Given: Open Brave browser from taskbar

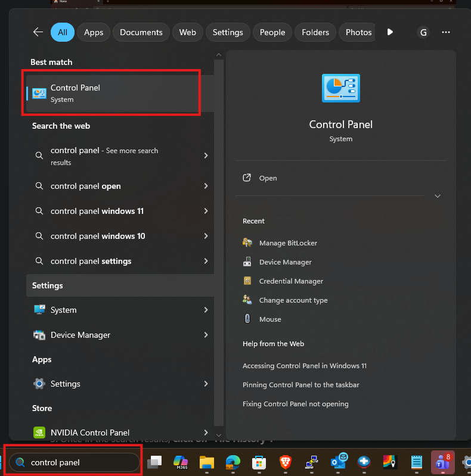Looking at the screenshot, I should point(285,462).
